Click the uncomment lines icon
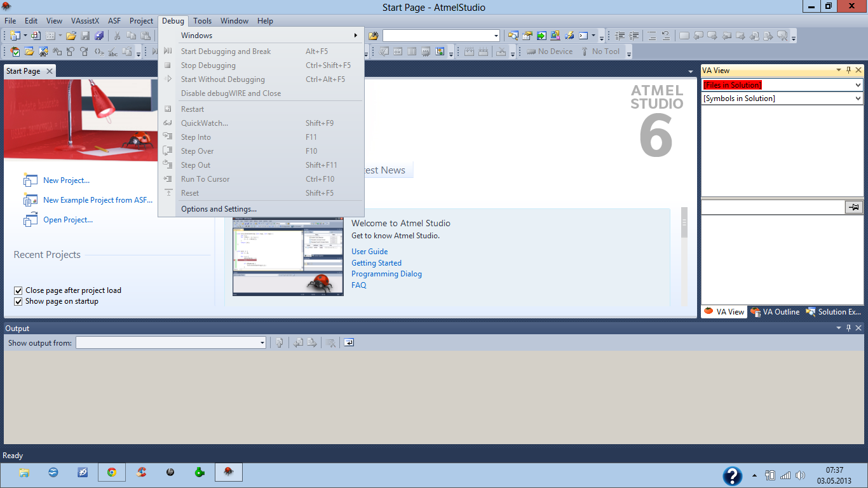Screen dimensions: 868x488 click(x=665, y=36)
